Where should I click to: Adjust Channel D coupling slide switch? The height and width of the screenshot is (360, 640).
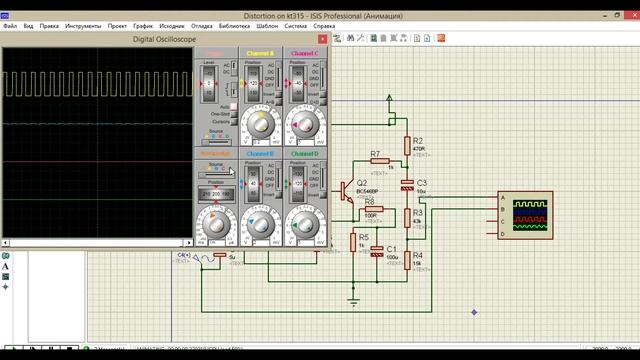(323, 176)
